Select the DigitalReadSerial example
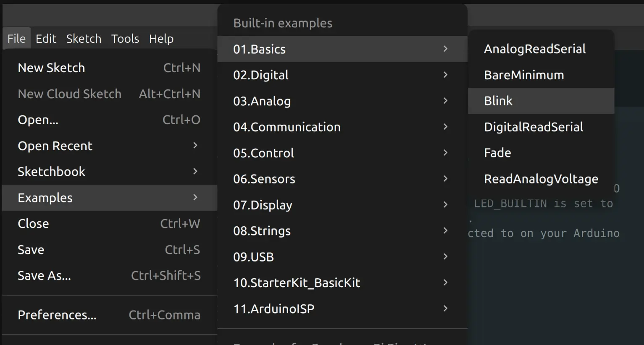This screenshot has width=644, height=345. pos(534,127)
